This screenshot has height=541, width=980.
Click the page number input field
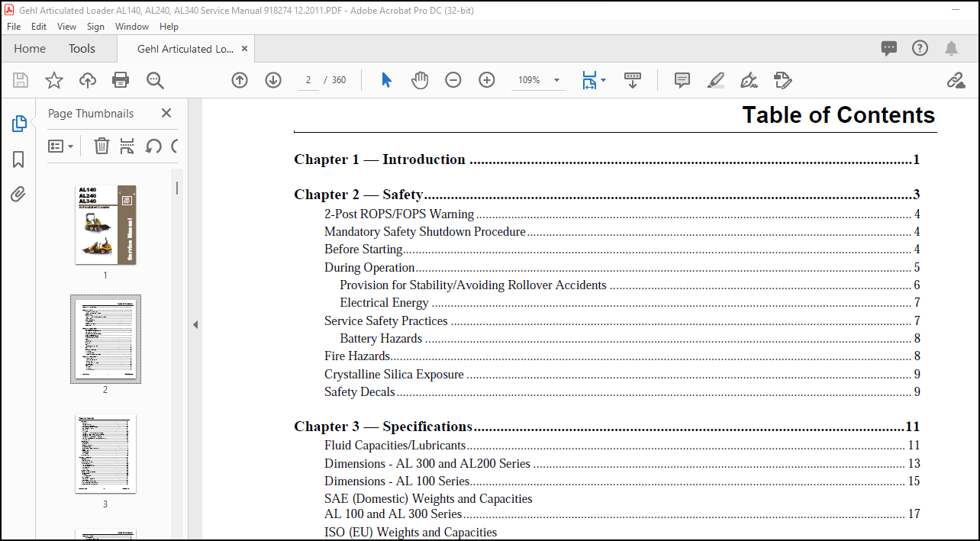click(x=308, y=80)
